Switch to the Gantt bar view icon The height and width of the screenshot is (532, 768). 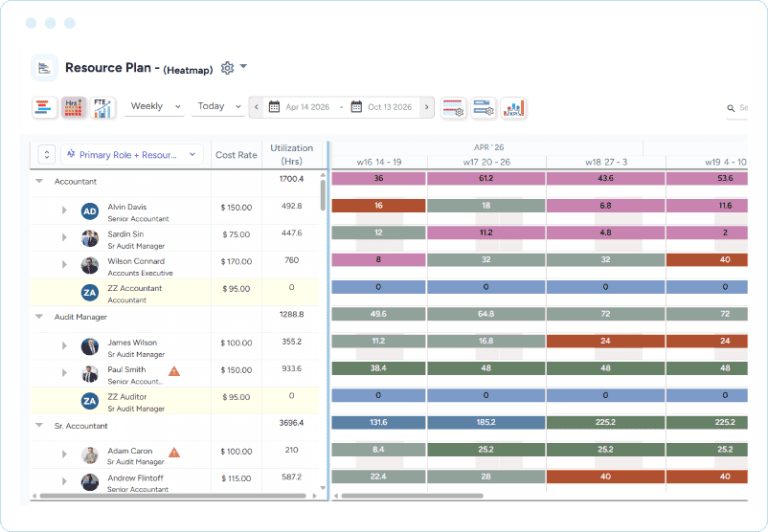(x=44, y=108)
